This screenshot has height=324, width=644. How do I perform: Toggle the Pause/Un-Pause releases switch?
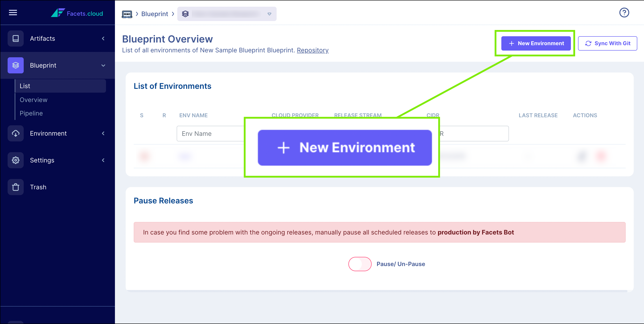tap(360, 264)
